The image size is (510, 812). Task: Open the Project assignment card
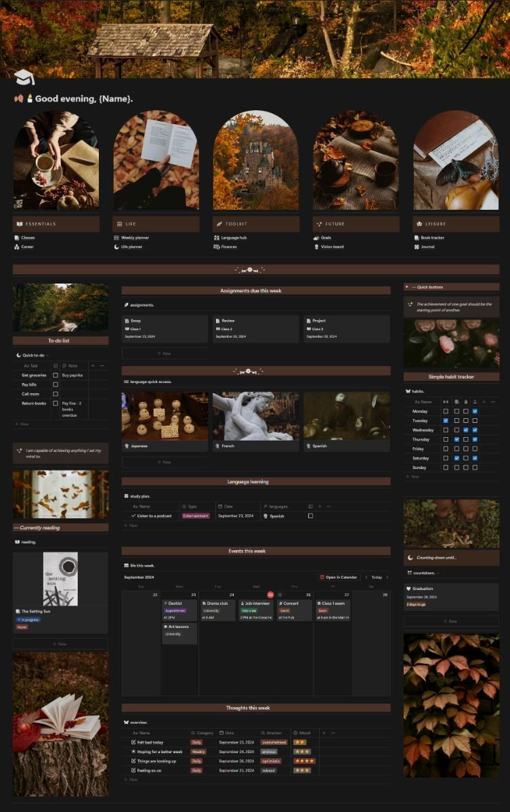[347, 328]
